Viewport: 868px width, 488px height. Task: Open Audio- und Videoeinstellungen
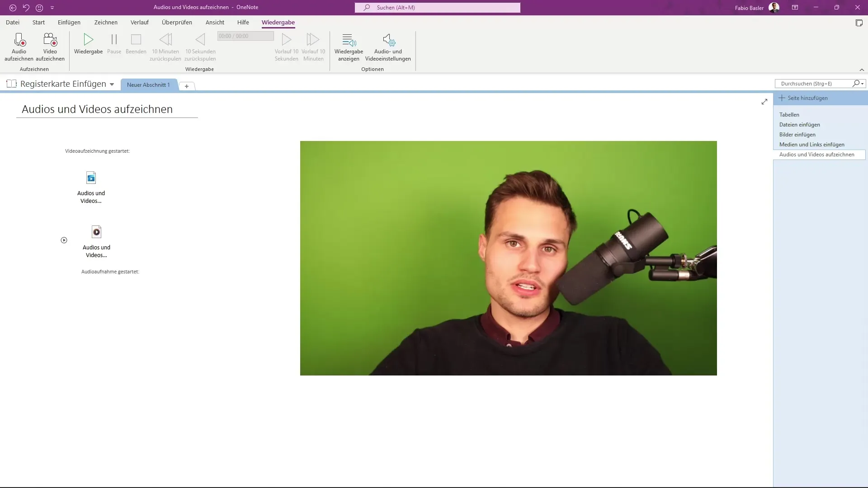(388, 47)
